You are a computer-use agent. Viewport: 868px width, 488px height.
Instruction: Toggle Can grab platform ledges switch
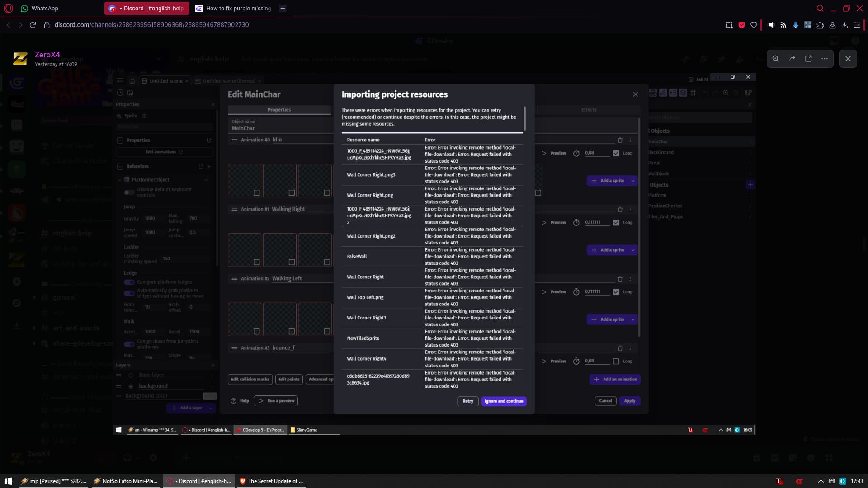[x=129, y=282]
